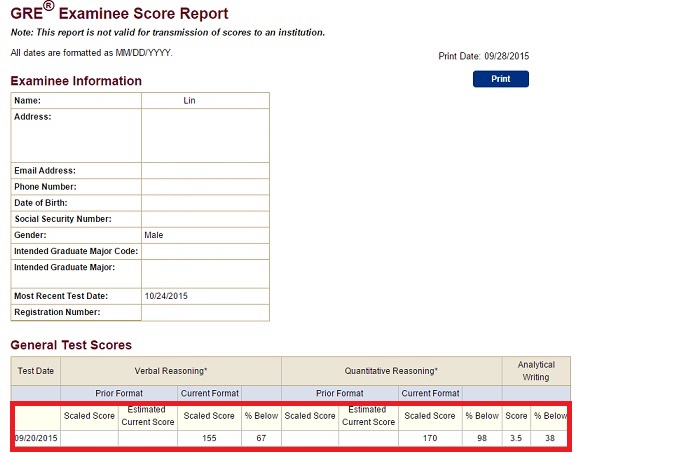Select the verbal percent below "67"
This screenshot has height=460, width=674.
click(x=261, y=439)
